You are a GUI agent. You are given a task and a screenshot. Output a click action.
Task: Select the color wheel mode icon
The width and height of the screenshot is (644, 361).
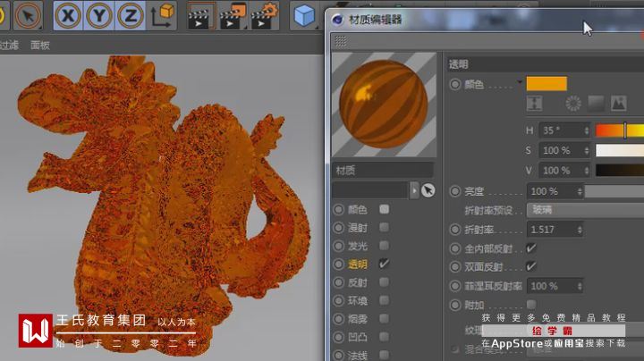tap(573, 104)
